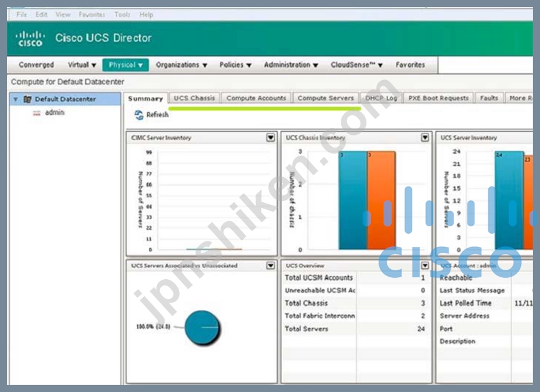This screenshot has width=540, height=392.
Task: Open the Administration menu
Action: [x=291, y=65]
